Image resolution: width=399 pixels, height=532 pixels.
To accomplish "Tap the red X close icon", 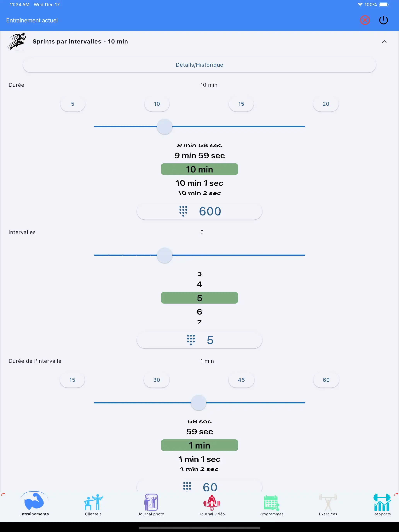I will (365, 20).
